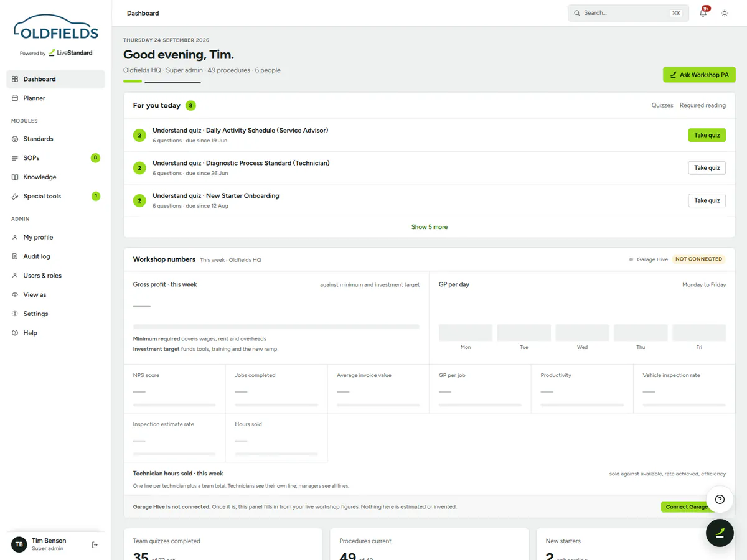Click the LiveStandard Powered by link

(56, 53)
